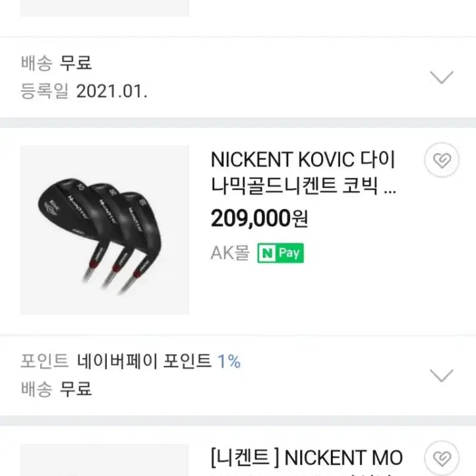Tap the 209,000원 price

pos(259,218)
